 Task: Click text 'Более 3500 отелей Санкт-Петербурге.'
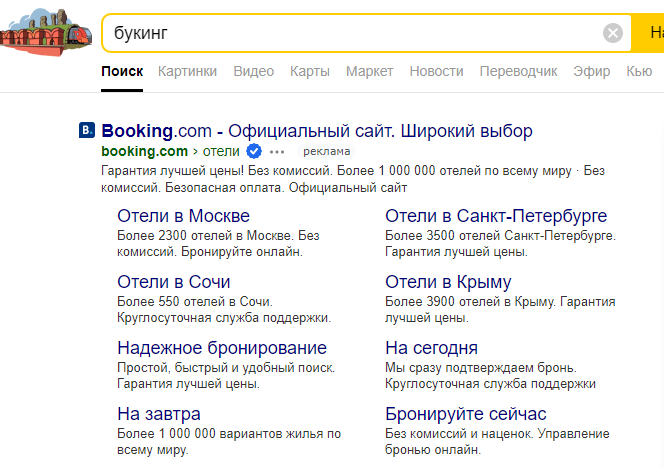500,235
